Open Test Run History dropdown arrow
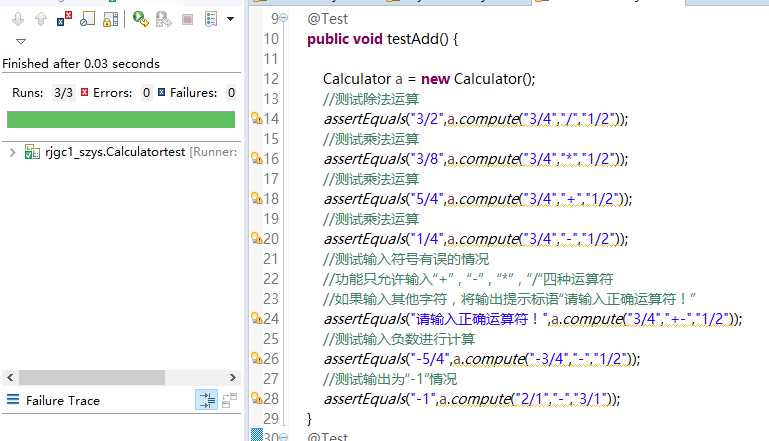Screen dimensions: 769x441 coord(231,19)
